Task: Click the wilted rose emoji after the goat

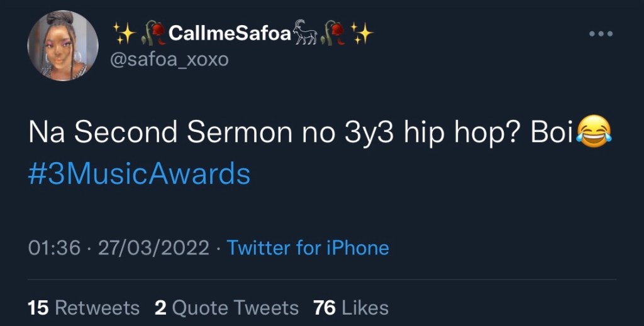Action: tap(332, 33)
